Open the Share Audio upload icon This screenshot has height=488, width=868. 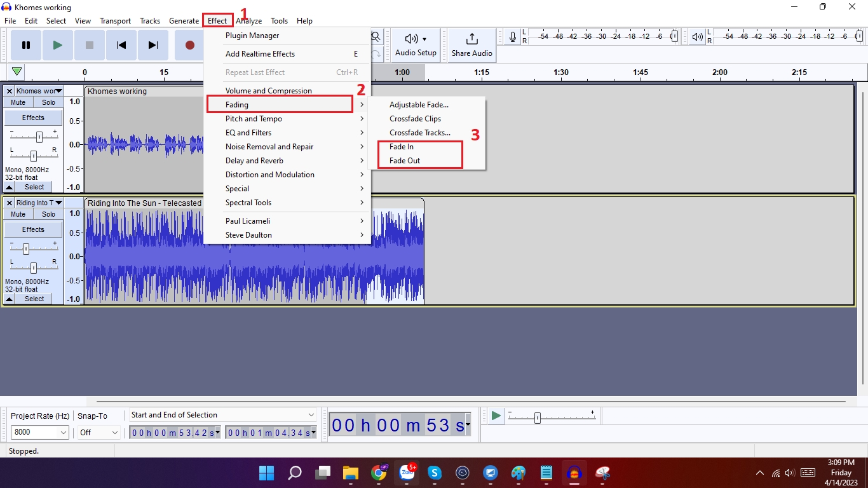point(471,39)
